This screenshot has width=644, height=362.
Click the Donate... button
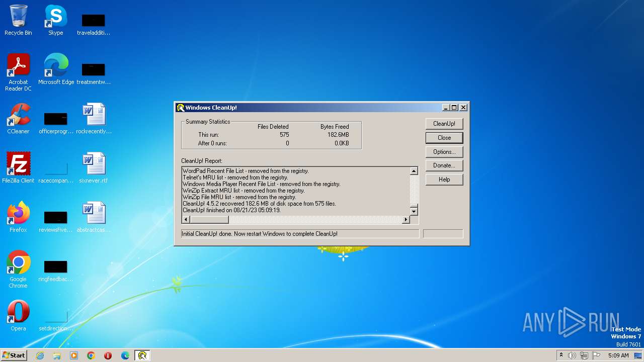(x=444, y=165)
